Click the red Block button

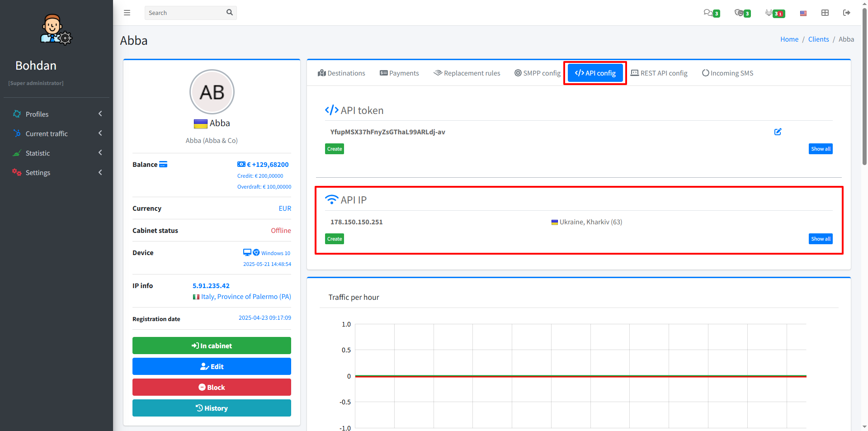[x=212, y=387]
